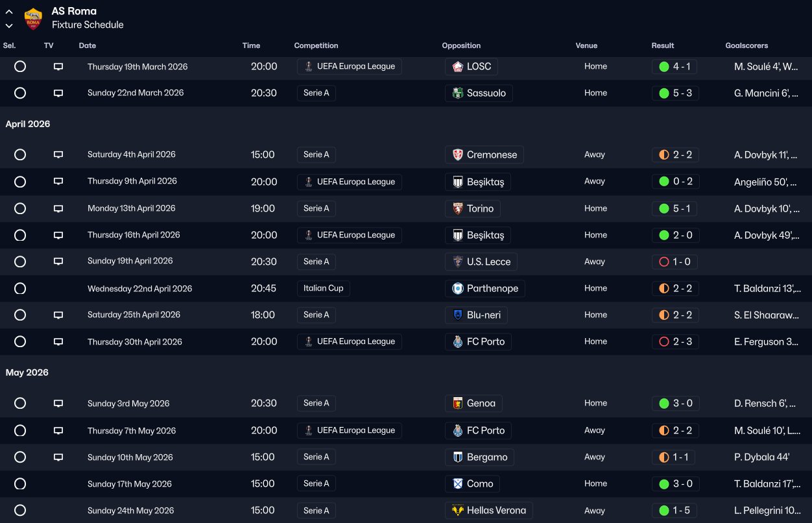Open the Como club badge
The width and height of the screenshot is (812, 523).
[458, 483]
